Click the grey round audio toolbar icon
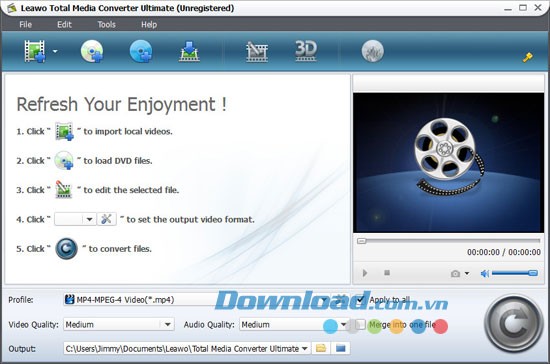550x364 pixels. pyautogui.click(x=373, y=51)
